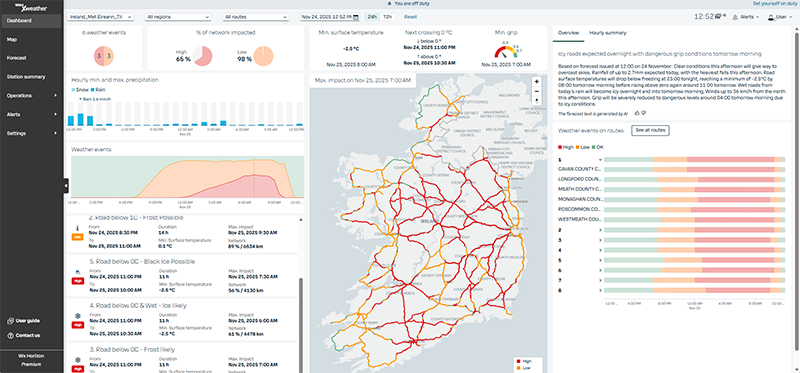Click the MEATH COUNTY route timeline bar
Screen dimensions: 800x373
click(694, 190)
